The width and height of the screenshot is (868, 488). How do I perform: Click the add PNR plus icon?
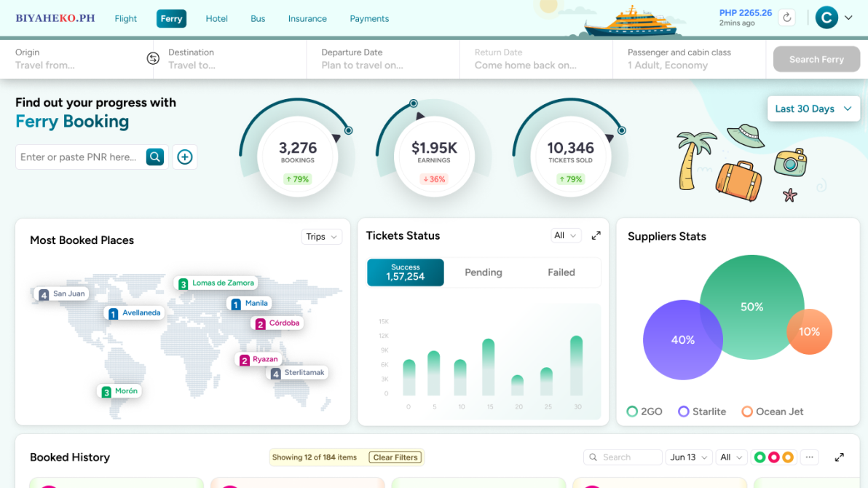click(185, 157)
